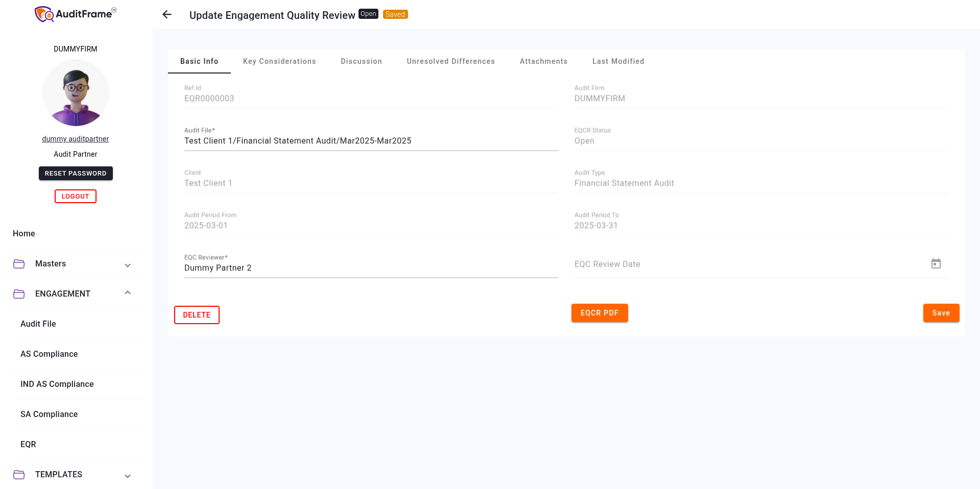Click the EQCR PDF button
Viewport: 980px width, 489px height.
(x=600, y=313)
